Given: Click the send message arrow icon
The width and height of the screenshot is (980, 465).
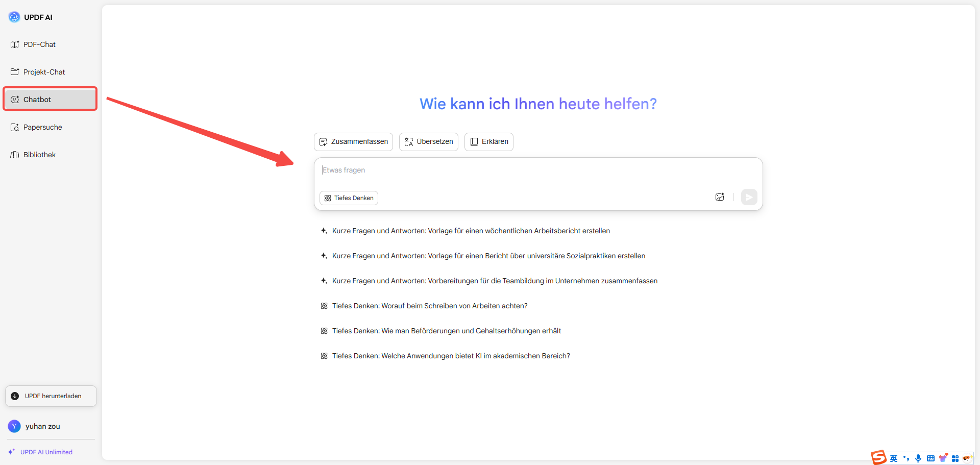Looking at the screenshot, I should (749, 197).
